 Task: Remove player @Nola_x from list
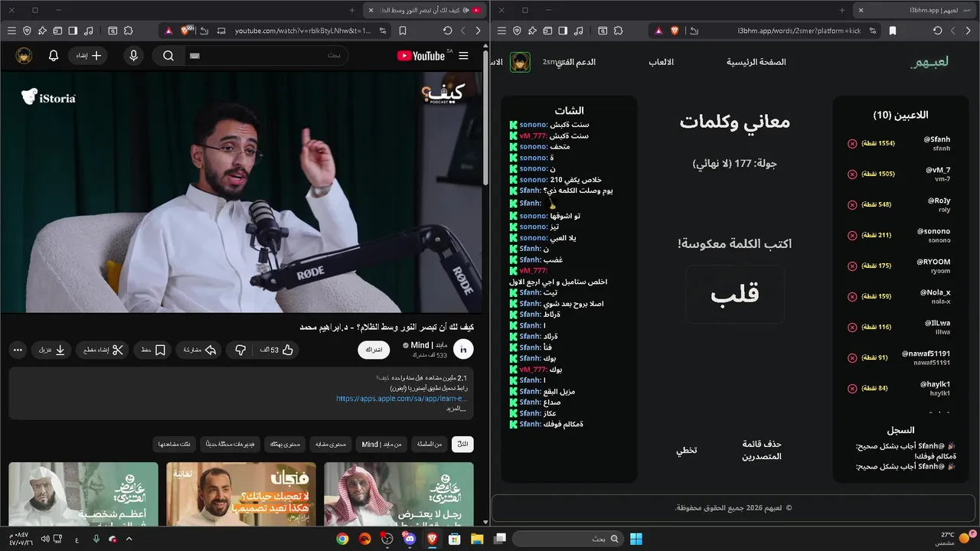point(852,296)
